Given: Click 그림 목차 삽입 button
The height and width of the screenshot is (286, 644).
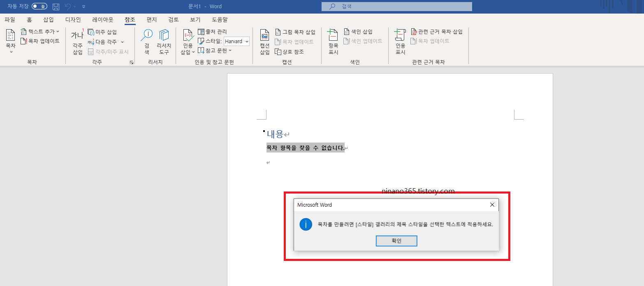Looking at the screenshot, I should point(295,32).
